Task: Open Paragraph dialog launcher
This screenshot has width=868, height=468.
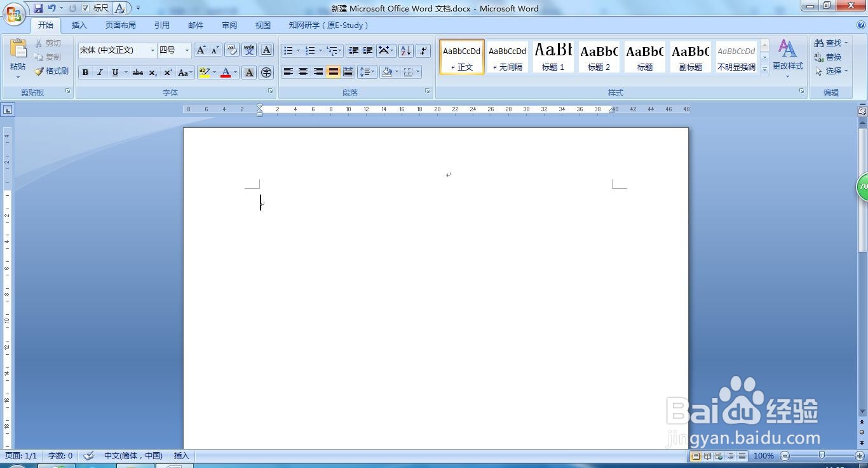Action: [428, 92]
